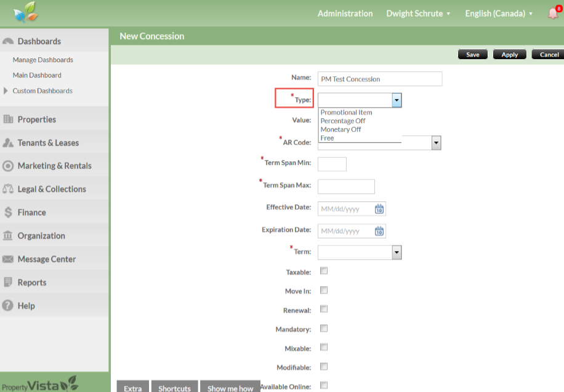Screen dimensions: 564x392
Task: Click the Term Span Max field
Action: (346, 186)
